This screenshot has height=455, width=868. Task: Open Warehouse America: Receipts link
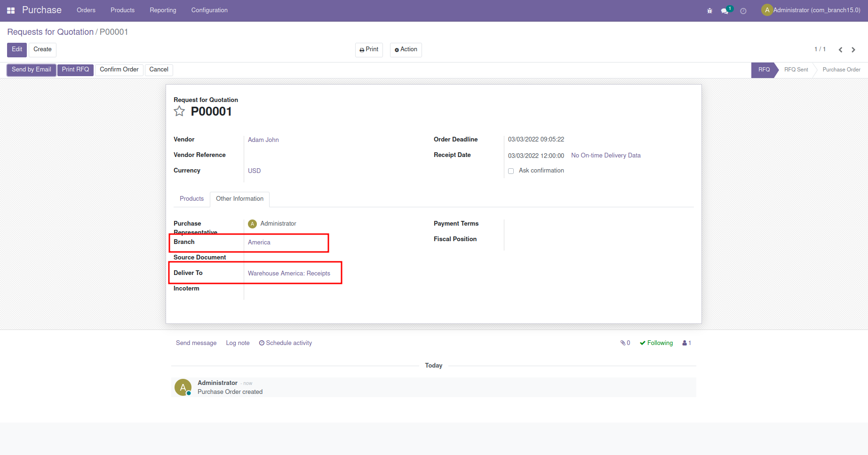[x=289, y=274]
